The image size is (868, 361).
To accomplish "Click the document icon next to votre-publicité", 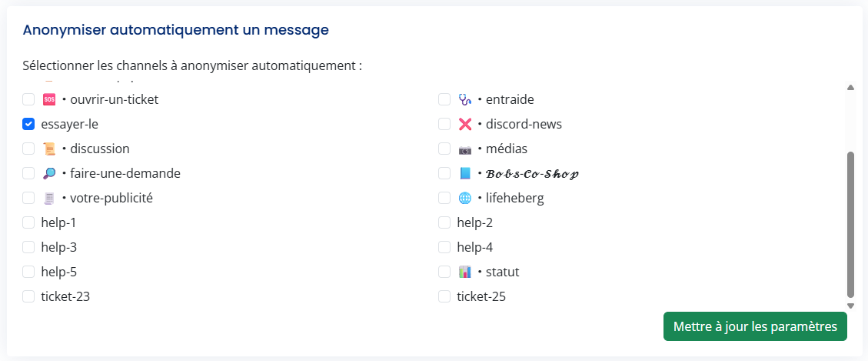I will pyautogui.click(x=49, y=198).
